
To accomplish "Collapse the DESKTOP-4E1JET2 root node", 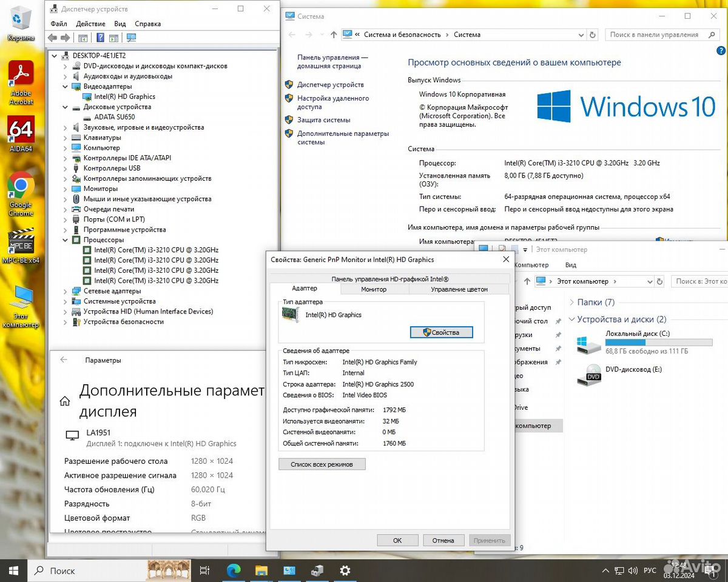I will (x=55, y=56).
